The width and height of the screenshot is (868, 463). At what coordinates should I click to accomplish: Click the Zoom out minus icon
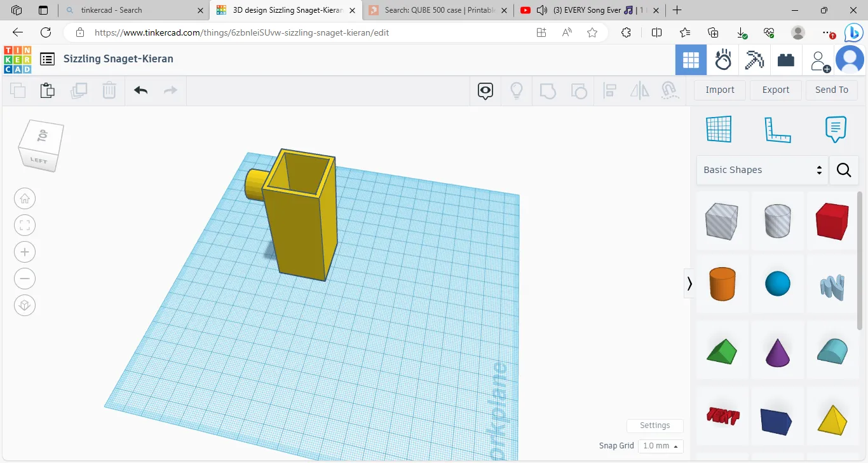pyautogui.click(x=25, y=279)
